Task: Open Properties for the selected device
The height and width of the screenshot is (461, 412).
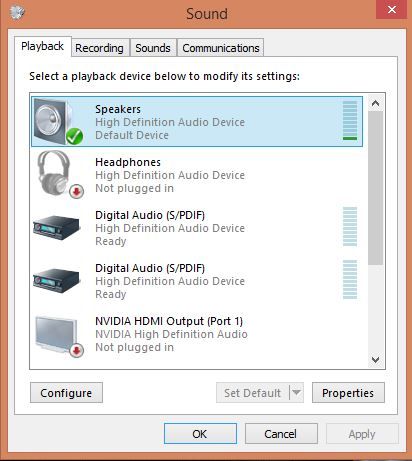Action: (x=348, y=393)
